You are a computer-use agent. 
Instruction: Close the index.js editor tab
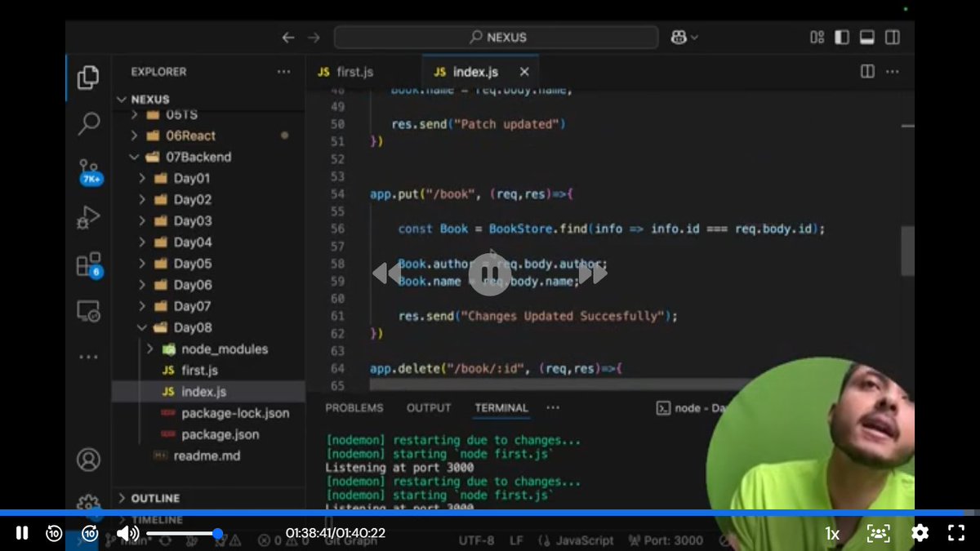coord(524,72)
